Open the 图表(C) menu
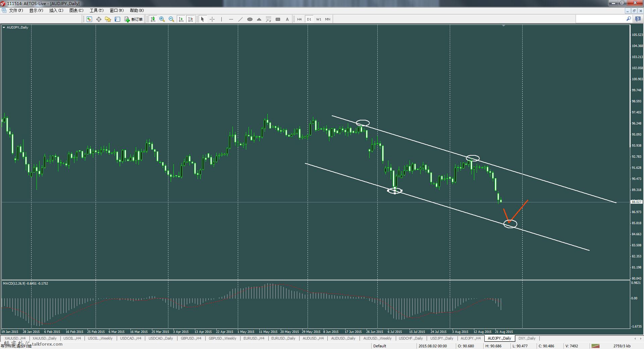The height and width of the screenshot is (349, 644). tap(76, 10)
